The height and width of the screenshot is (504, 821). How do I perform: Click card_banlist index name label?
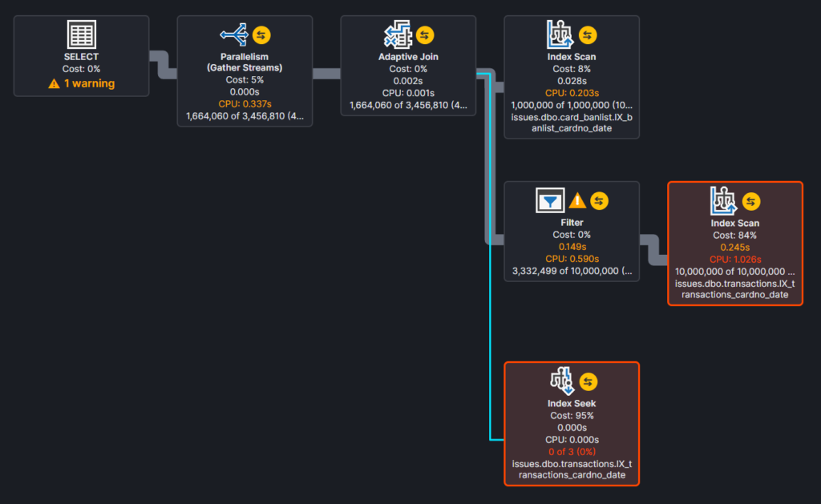(x=572, y=123)
